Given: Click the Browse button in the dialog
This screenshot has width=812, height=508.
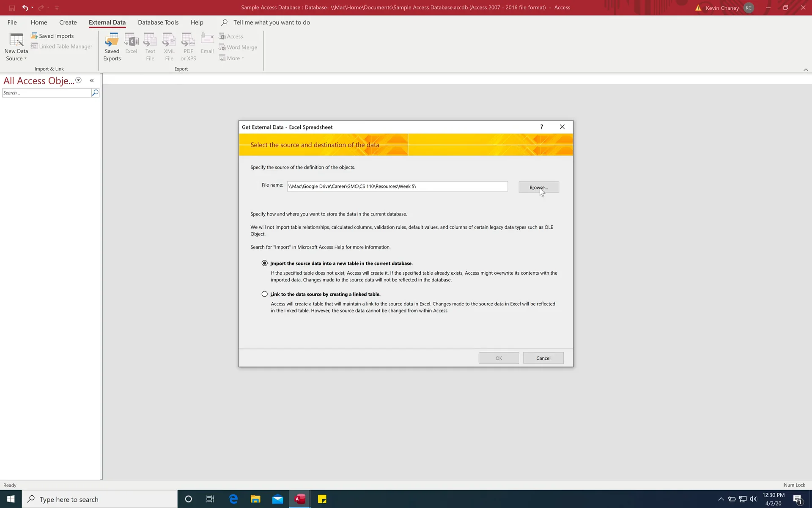Looking at the screenshot, I should [x=538, y=187].
